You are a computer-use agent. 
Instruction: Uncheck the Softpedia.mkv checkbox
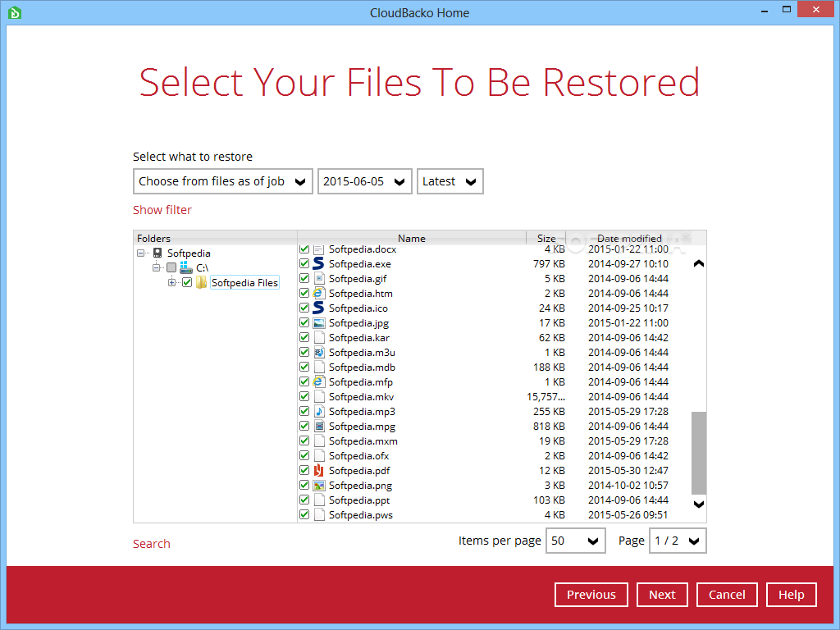[x=304, y=396]
